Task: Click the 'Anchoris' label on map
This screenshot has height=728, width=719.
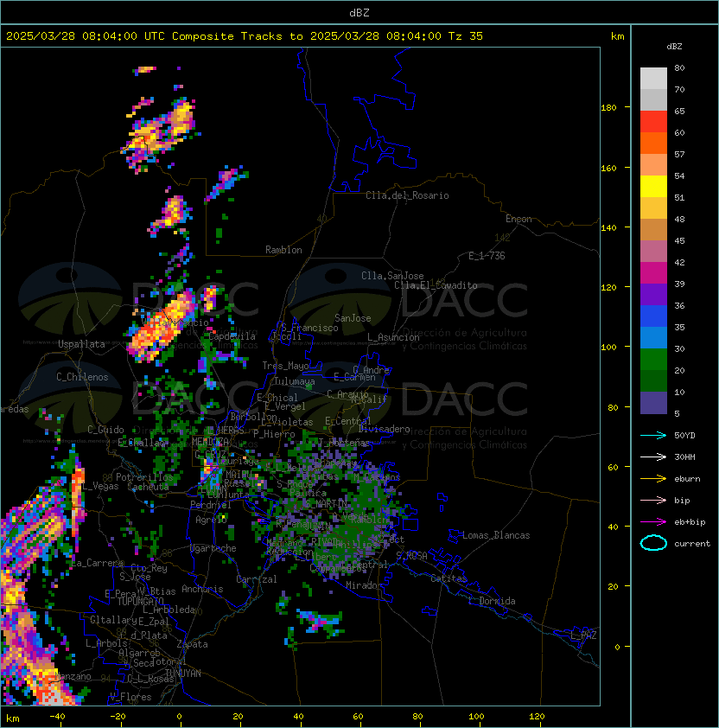Action: pos(202,589)
